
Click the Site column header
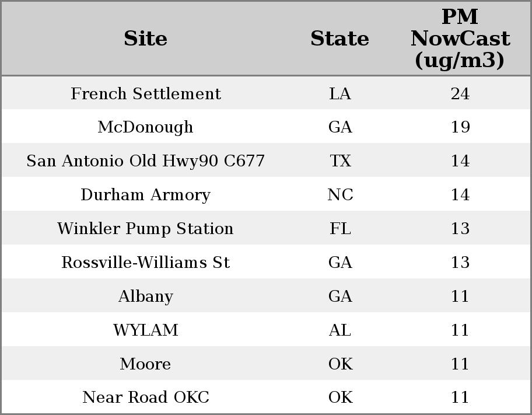point(146,39)
